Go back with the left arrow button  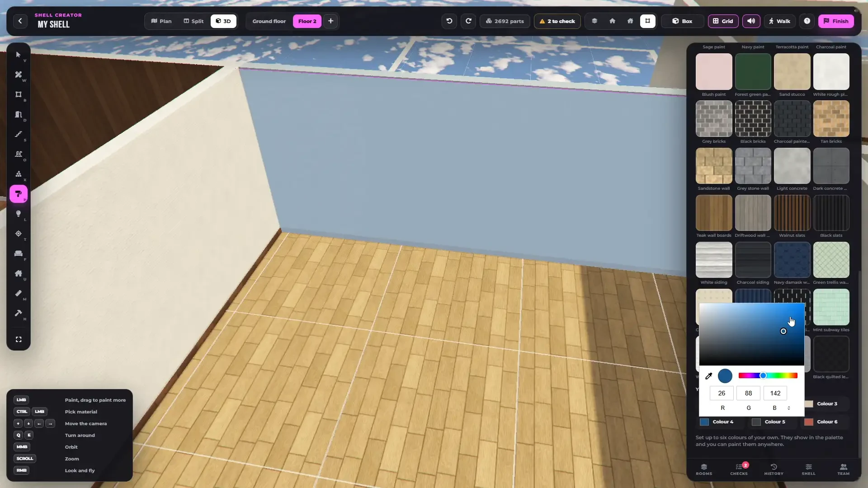pos(20,21)
